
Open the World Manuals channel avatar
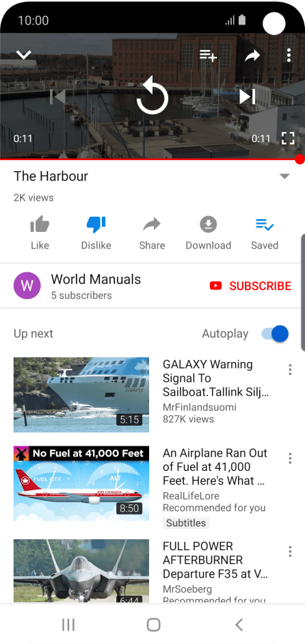pyautogui.click(x=27, y=285)
